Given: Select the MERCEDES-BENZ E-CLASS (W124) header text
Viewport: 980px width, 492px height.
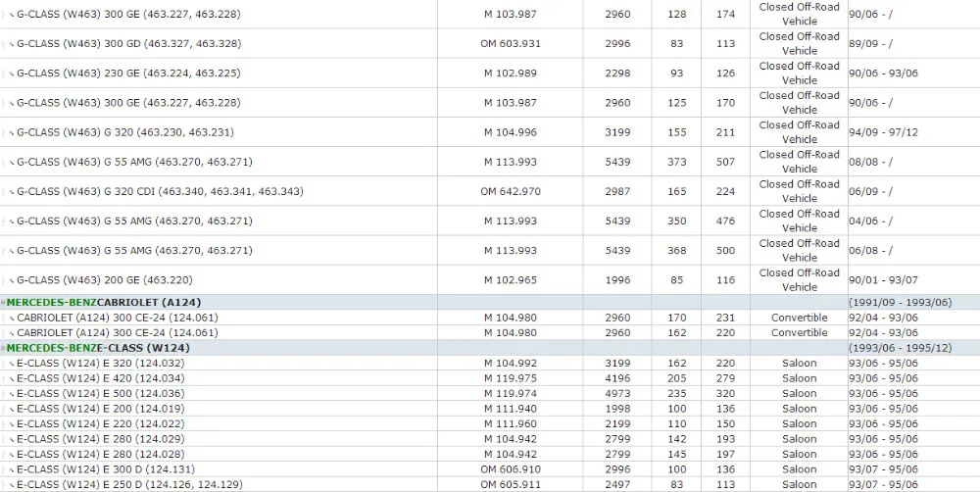Looking at the screenshot, I should click(x=98, y=348).
